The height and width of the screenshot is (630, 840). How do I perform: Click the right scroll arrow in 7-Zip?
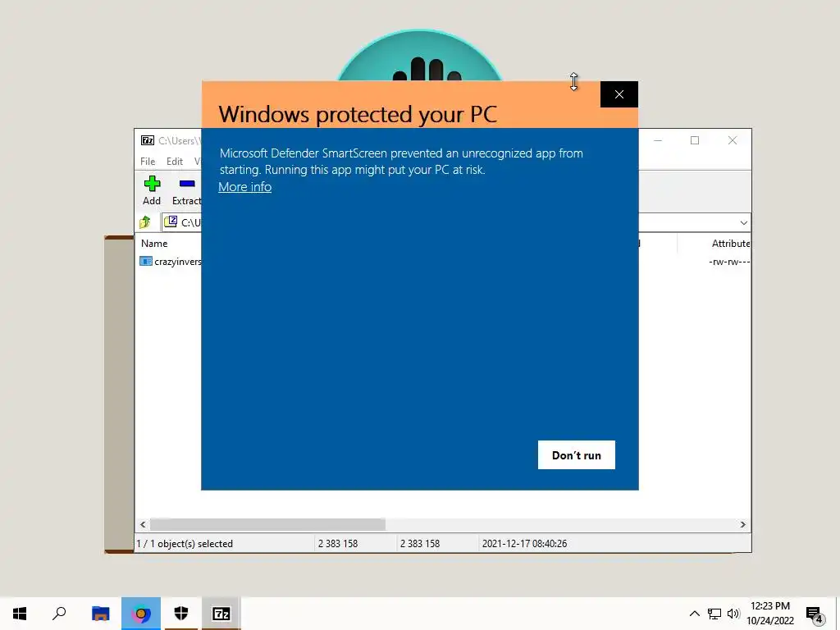(742, 524)
